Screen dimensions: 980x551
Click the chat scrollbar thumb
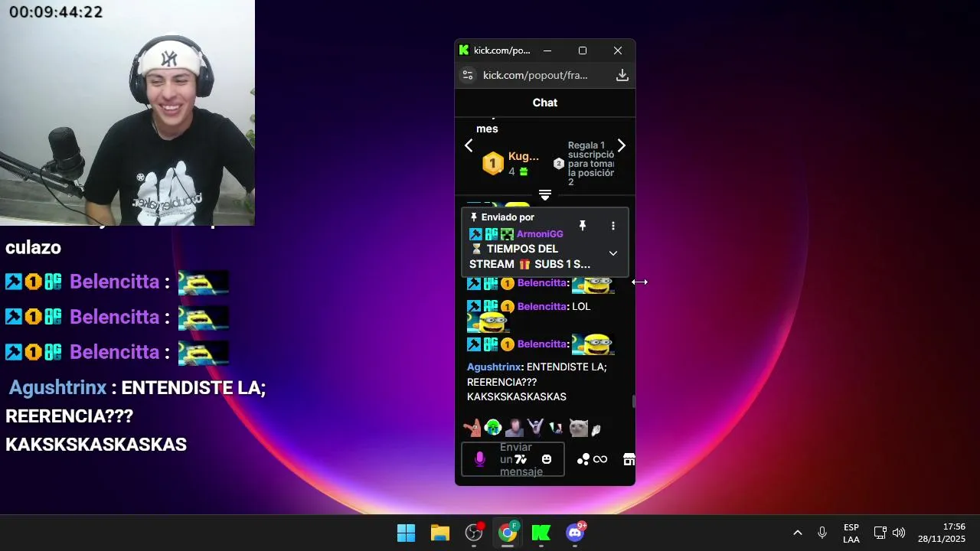click(x=633, y=402)
